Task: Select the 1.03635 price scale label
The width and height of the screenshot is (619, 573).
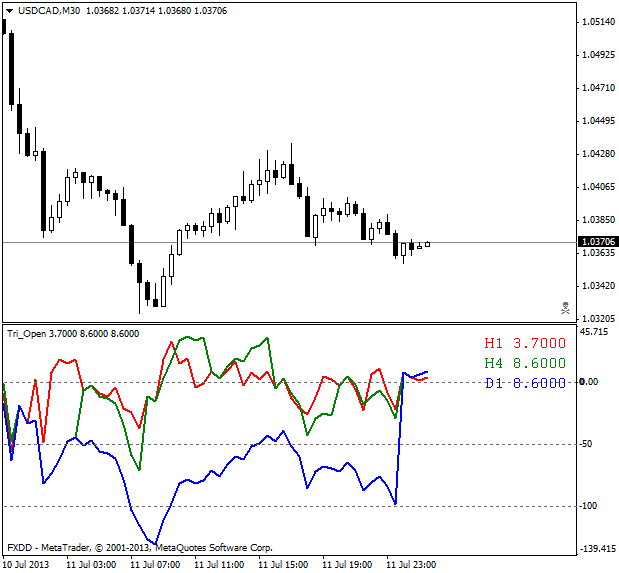Action: click(598, 252)
